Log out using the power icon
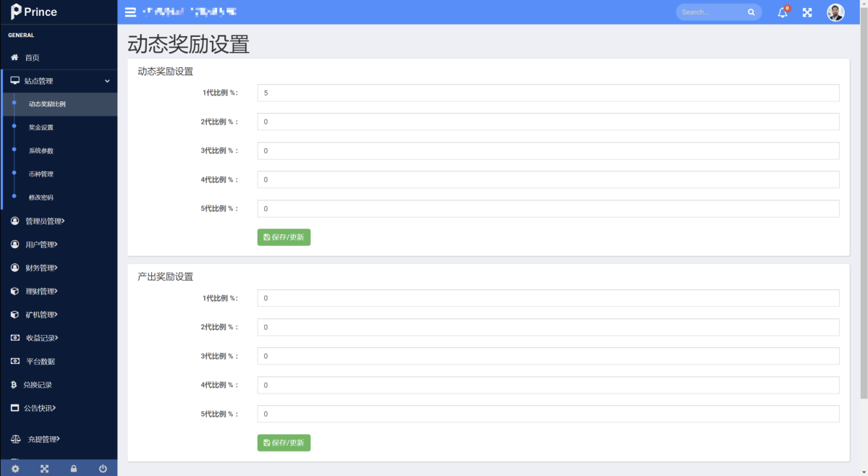Viewport: 868px width, 476px height. (103, 469)
